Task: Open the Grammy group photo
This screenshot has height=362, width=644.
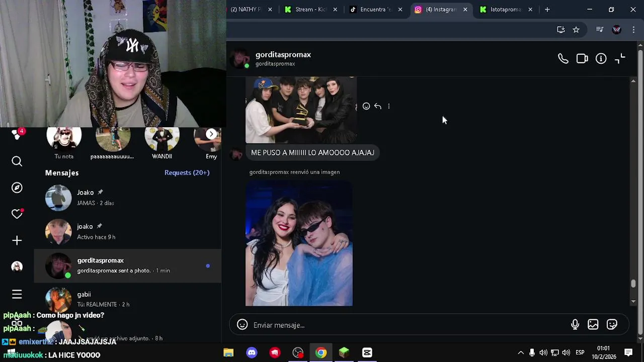Action: (301, 110)
